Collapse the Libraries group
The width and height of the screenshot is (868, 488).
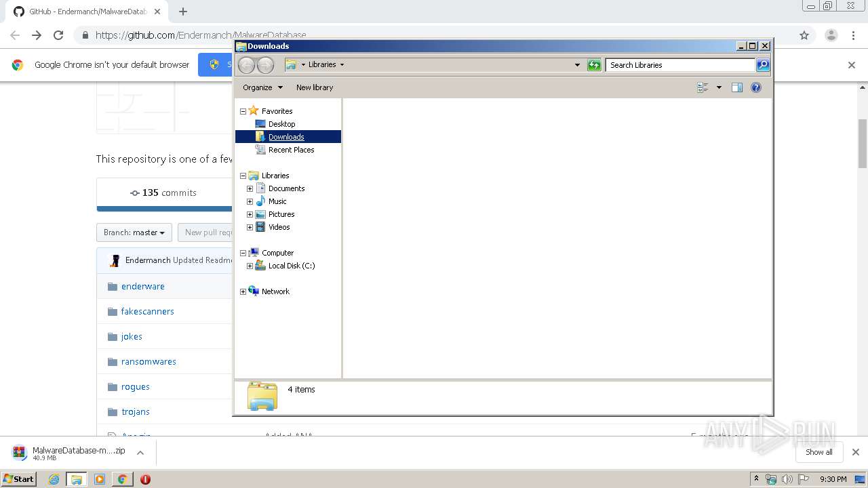243,176
